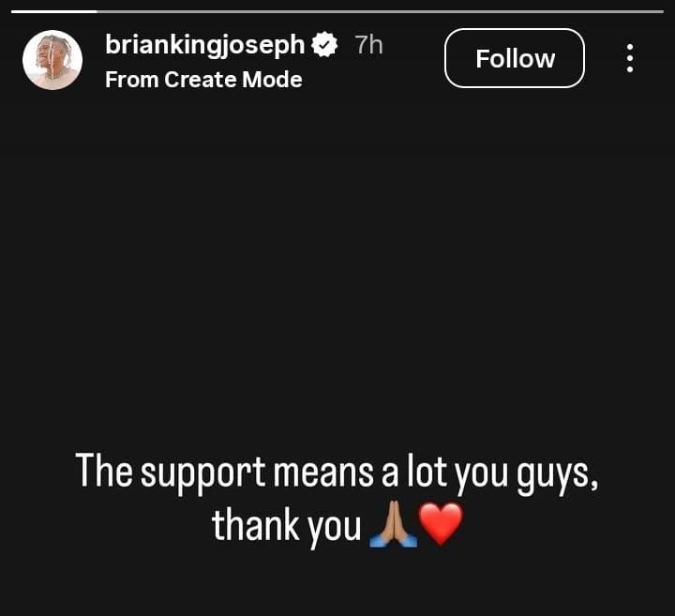Viewport: 675px width, 616px height.
Task: Click the word 'support' in the story
Action: [203, 473]
